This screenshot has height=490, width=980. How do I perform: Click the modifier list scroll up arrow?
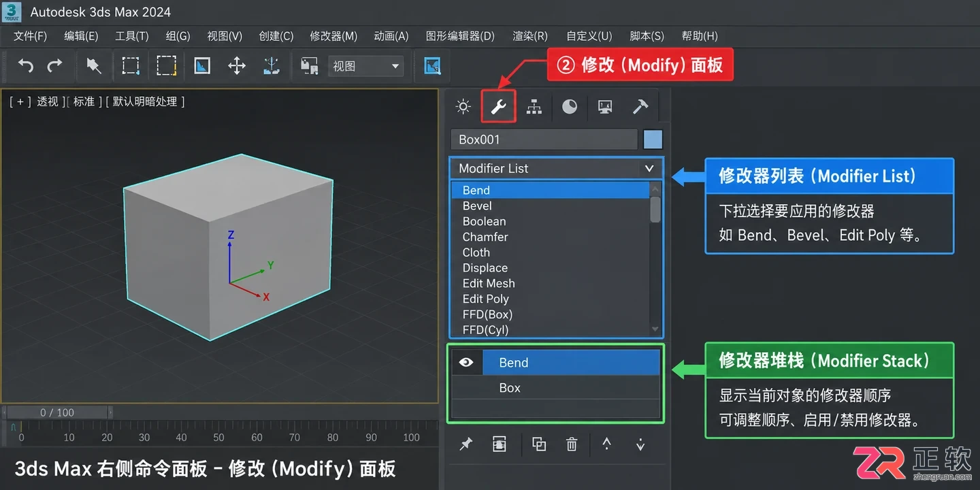coord(655,189)
